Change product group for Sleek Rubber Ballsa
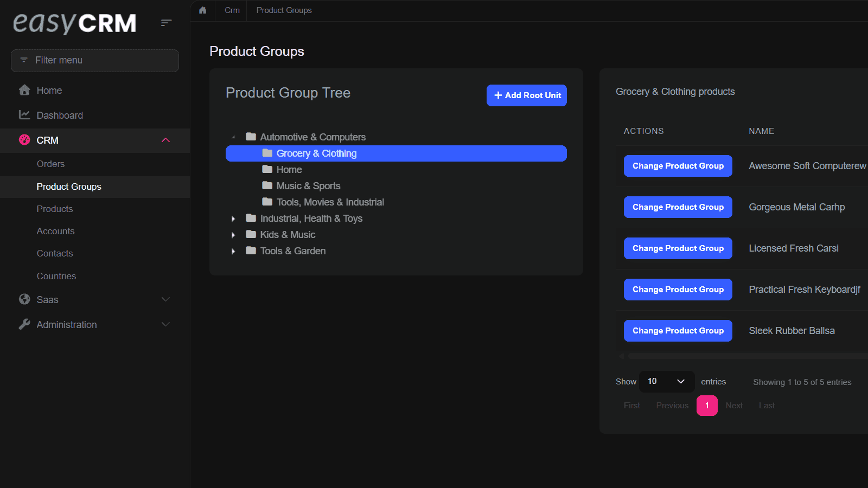Screen dimensions: 868x488 (678, 331)
